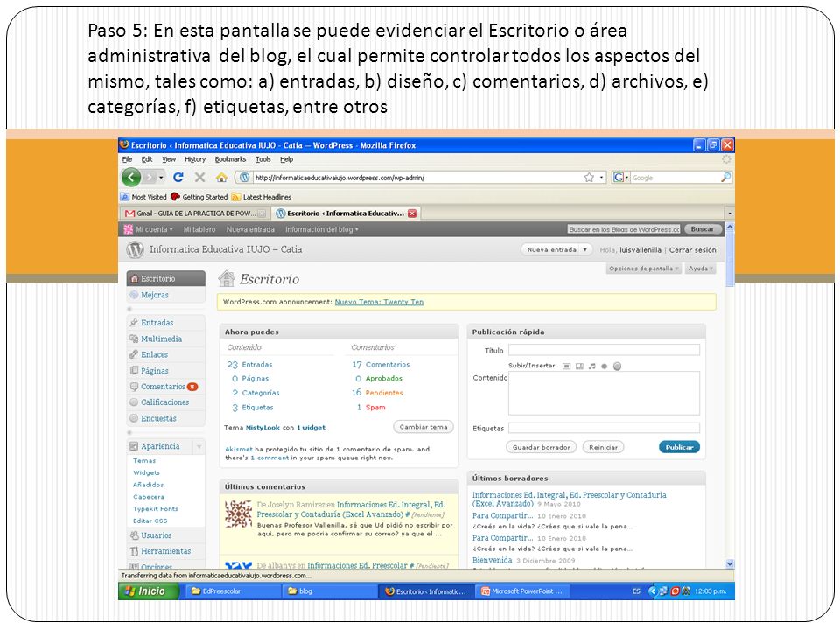Open Enlaces in the sidebar
The image size is (840, 630).
[166, 354]
